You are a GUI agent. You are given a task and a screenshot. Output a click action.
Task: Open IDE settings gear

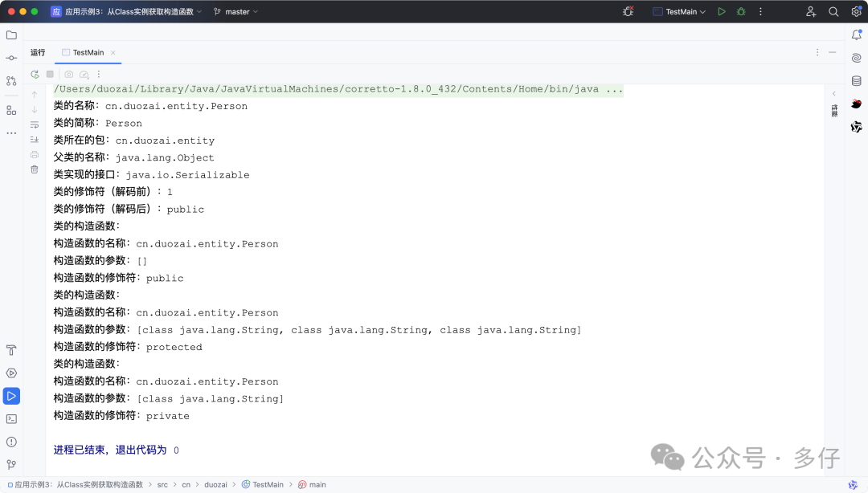point(857,11)
